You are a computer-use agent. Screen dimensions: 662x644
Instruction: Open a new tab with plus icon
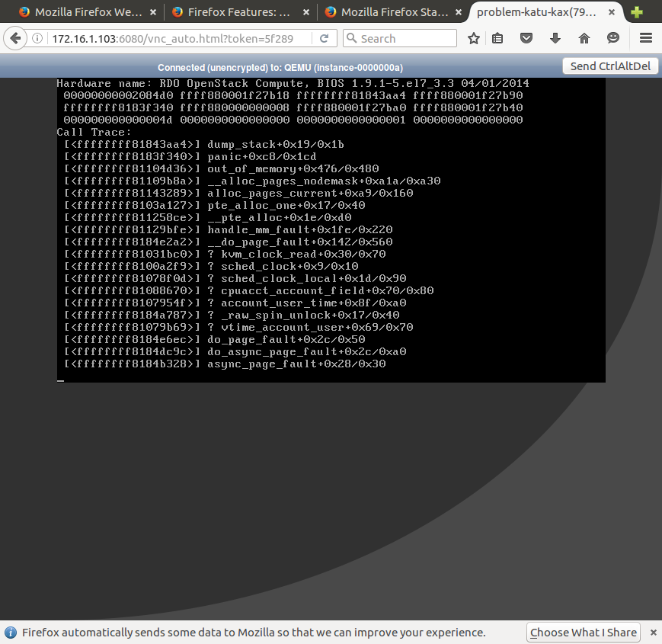coord(637,12)
